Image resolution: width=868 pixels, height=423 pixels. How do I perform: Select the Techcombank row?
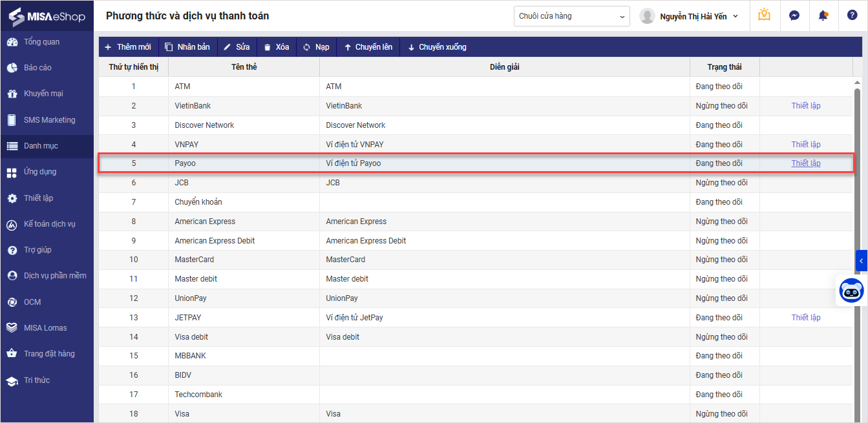(476, 395)
